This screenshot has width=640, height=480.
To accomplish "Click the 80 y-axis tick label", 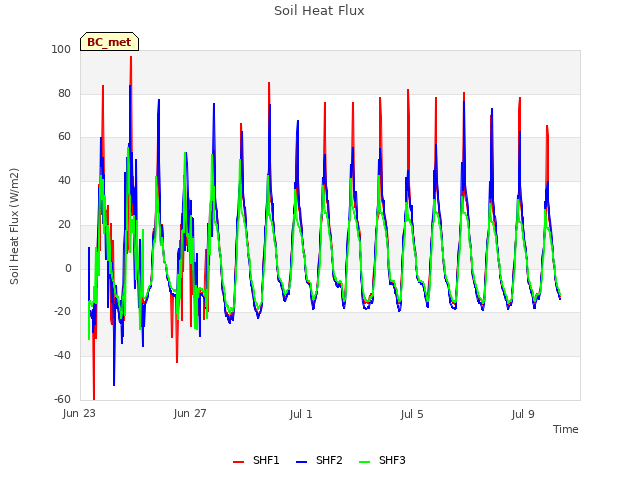I will click(x=64, y=93).
